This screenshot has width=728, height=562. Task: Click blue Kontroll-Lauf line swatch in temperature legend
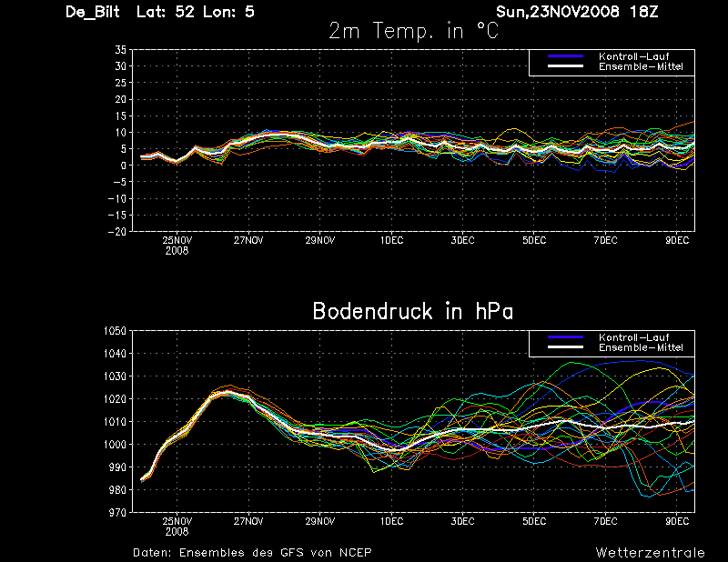pyautogui.click(x=564, y=57)
